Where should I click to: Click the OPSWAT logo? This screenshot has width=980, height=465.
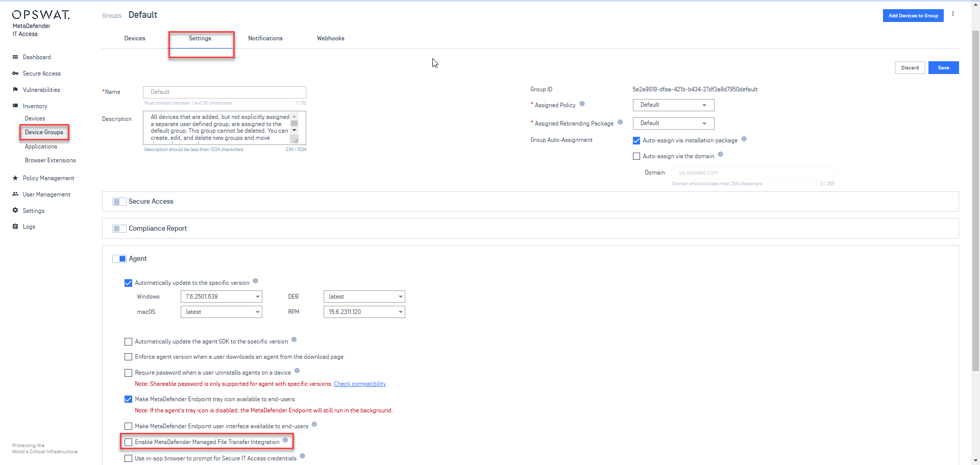pyautogui.click(x=41, y=15)
